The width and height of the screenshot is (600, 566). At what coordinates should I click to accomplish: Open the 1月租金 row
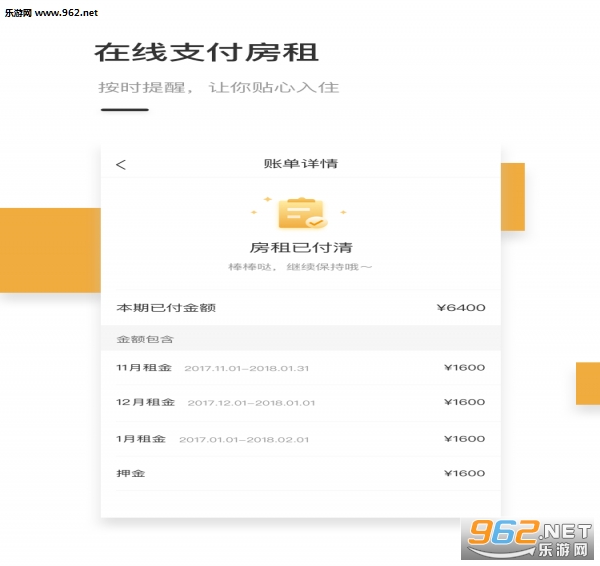coord(301,439)
